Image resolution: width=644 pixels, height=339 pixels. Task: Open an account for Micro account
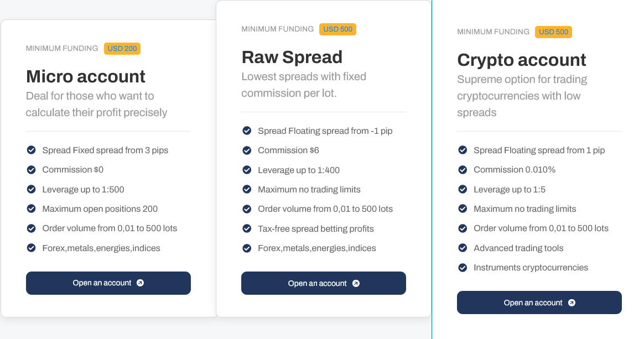pos(108,283)
